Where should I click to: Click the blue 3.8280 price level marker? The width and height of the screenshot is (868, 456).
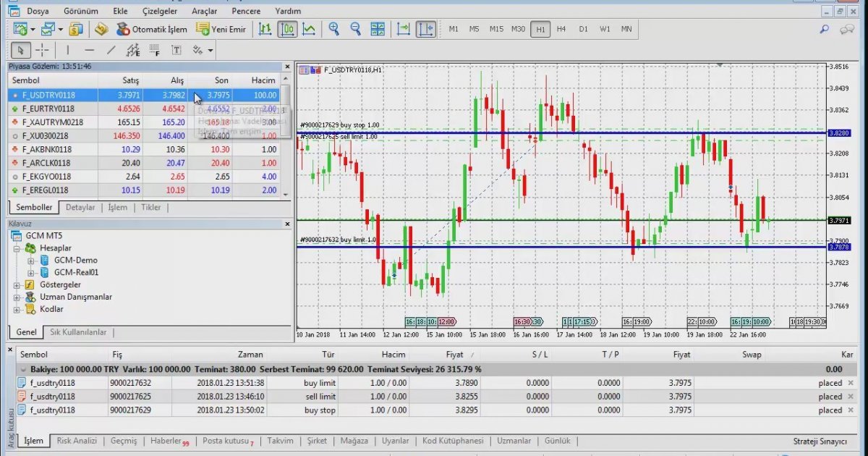coord(840,133)
